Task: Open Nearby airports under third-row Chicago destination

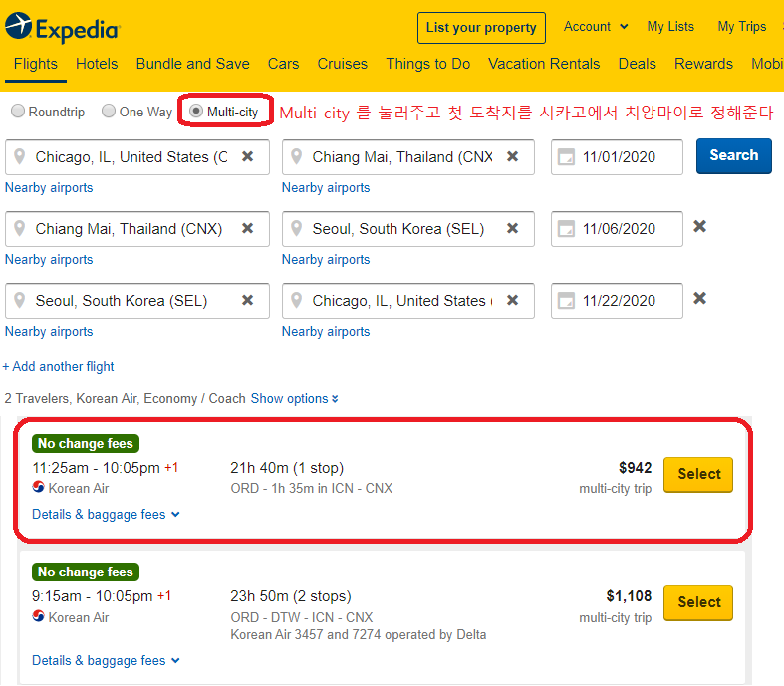Action: (x=326, y=332)
